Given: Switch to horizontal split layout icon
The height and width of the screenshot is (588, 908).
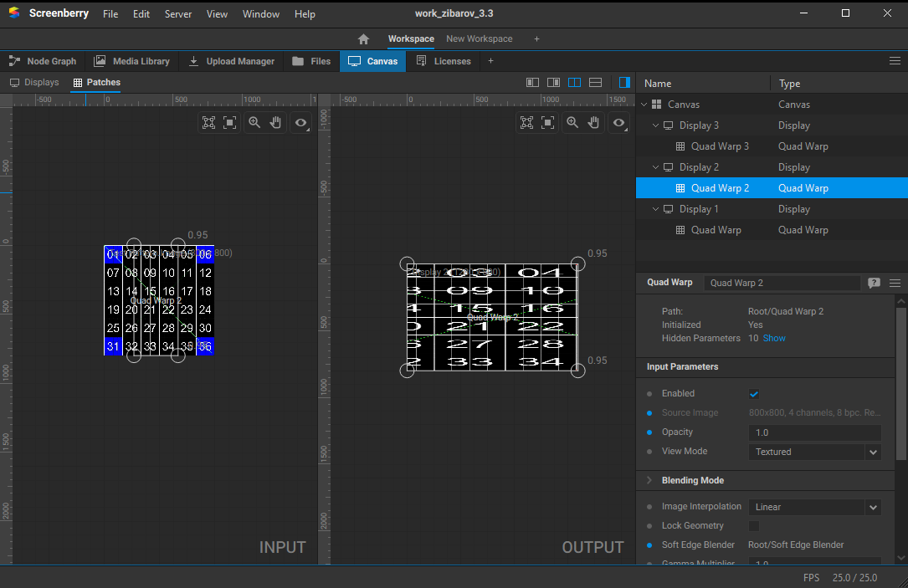Looking at the screenshot, I should pyautogui.click(x=595, y=83).
